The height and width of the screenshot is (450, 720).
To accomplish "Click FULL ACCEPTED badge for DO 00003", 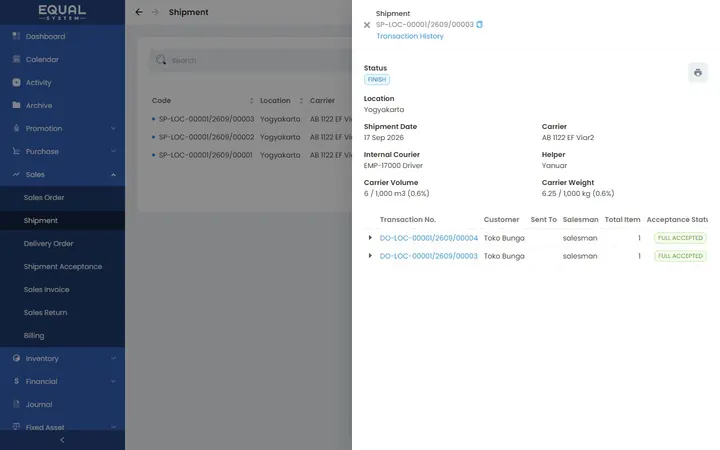I will tap(680, 256).
